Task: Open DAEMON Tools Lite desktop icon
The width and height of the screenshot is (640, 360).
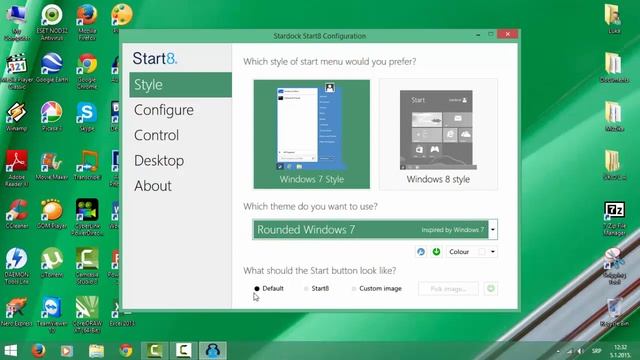Action: (x=17, y=266)
